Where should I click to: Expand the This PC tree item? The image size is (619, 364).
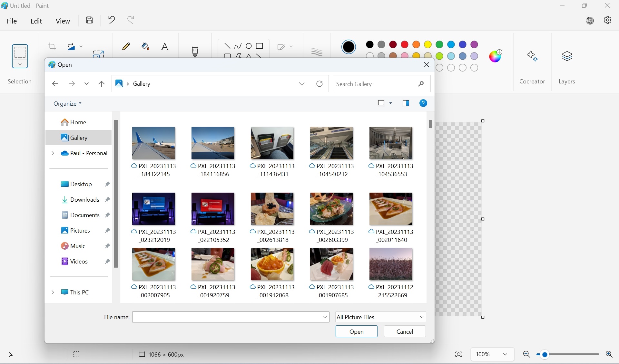[53, 292]
